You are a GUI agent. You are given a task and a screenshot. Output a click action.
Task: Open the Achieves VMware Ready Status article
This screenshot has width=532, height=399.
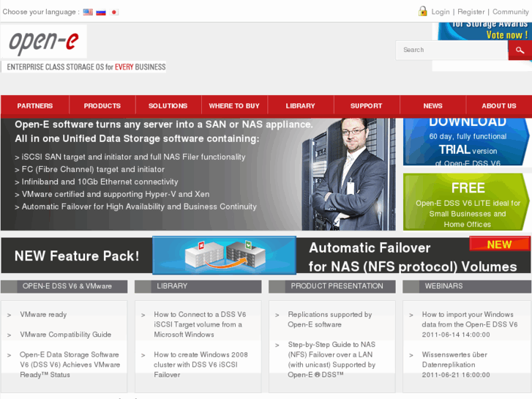(x=70, y=365)
